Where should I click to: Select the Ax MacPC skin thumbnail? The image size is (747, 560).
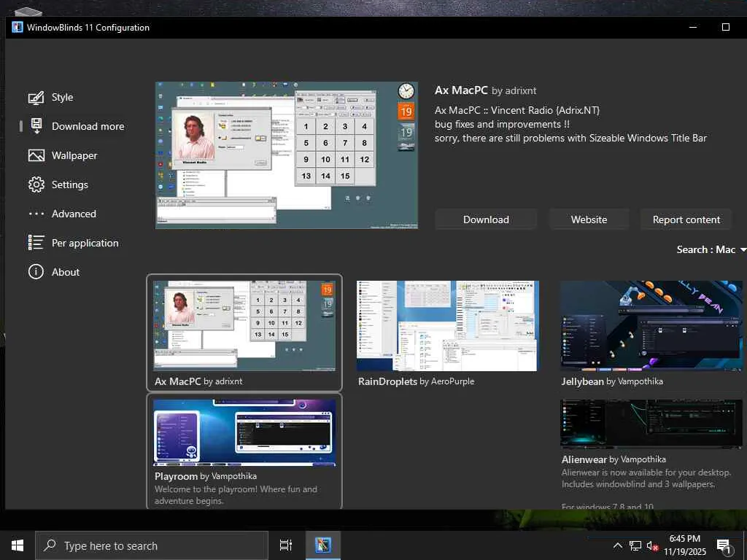pos(244,326)
